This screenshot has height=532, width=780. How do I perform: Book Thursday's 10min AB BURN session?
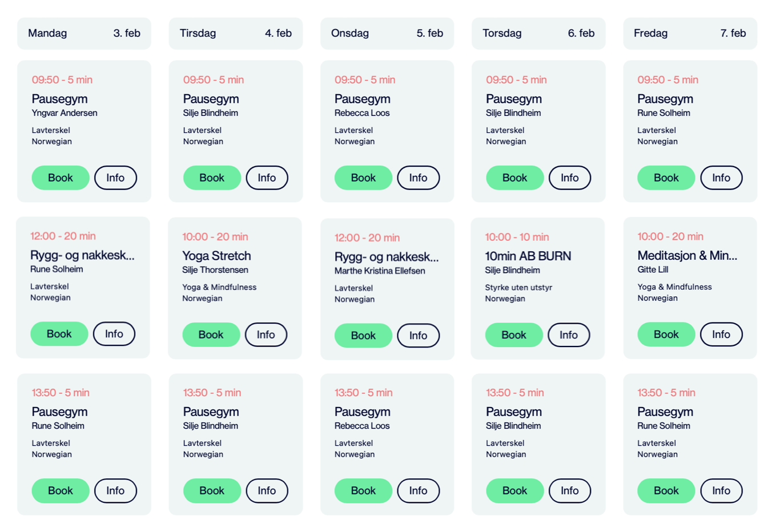[x=513, y=335]
